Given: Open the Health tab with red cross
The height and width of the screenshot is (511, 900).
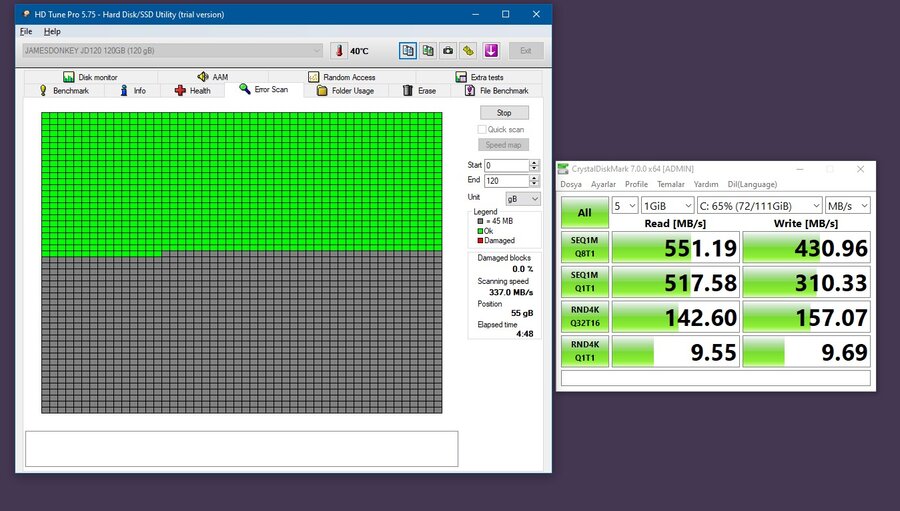Looking at the screenshot, I should [192, 91].
